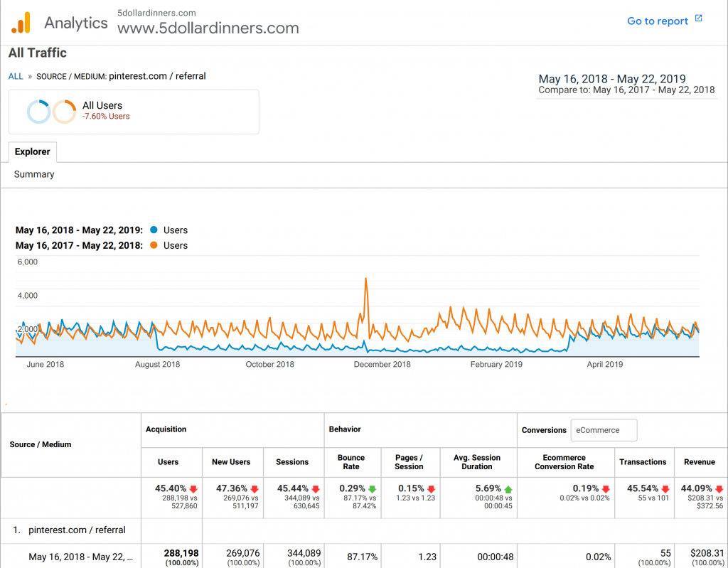Click the -7.60% Users text
Viewport: 728px width, 568px height.
pyautogui.click(x=106, y=117)
